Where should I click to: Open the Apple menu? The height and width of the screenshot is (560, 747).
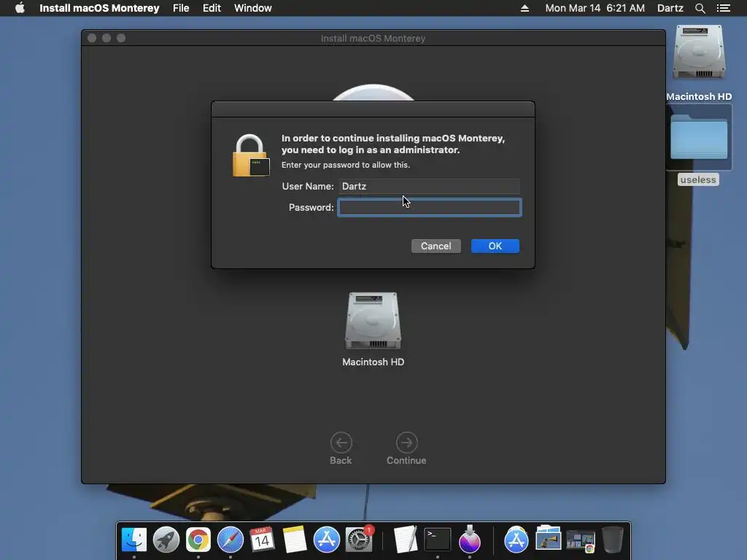20,8
